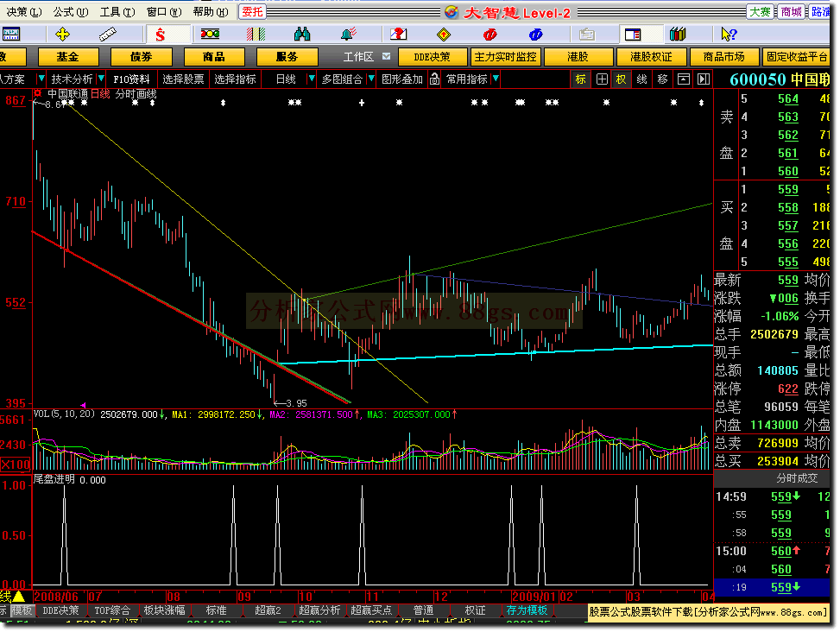Click the 商品市场 button

coord(723,57)
